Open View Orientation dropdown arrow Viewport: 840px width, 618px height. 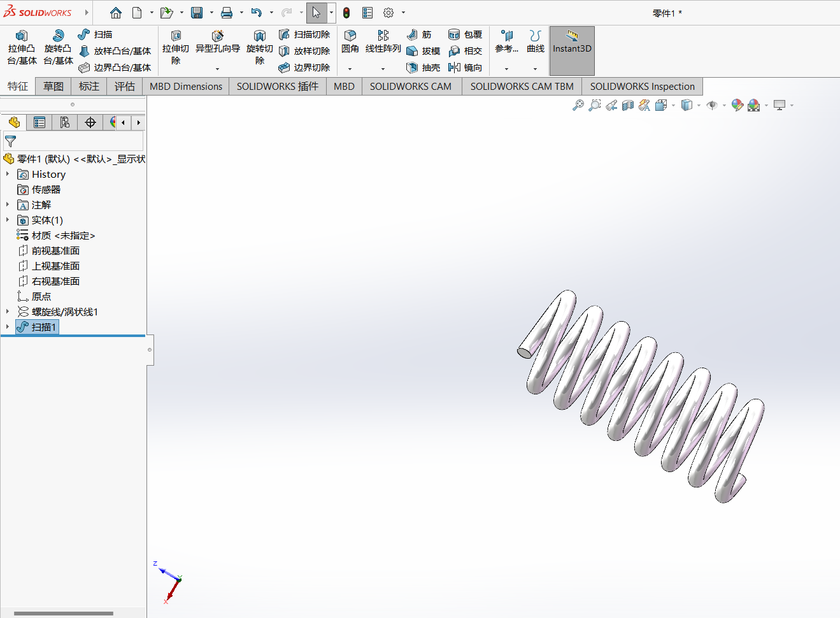(x=674, y=105)
